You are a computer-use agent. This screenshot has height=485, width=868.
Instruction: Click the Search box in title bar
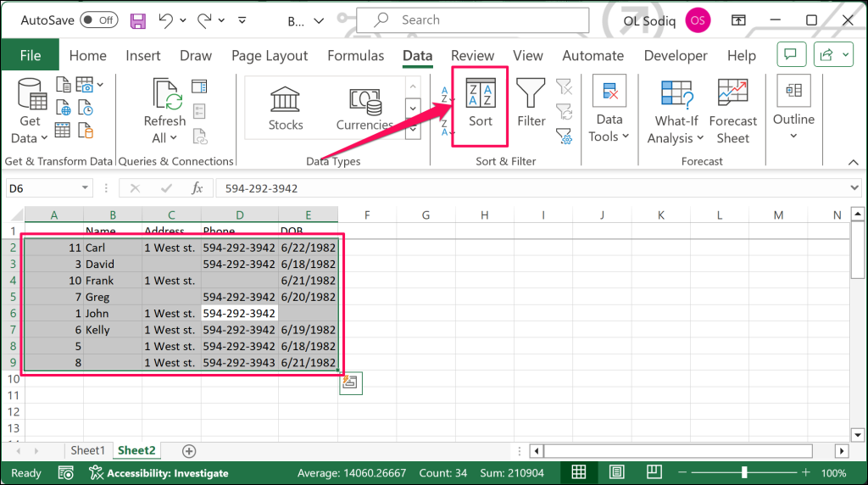472,20
